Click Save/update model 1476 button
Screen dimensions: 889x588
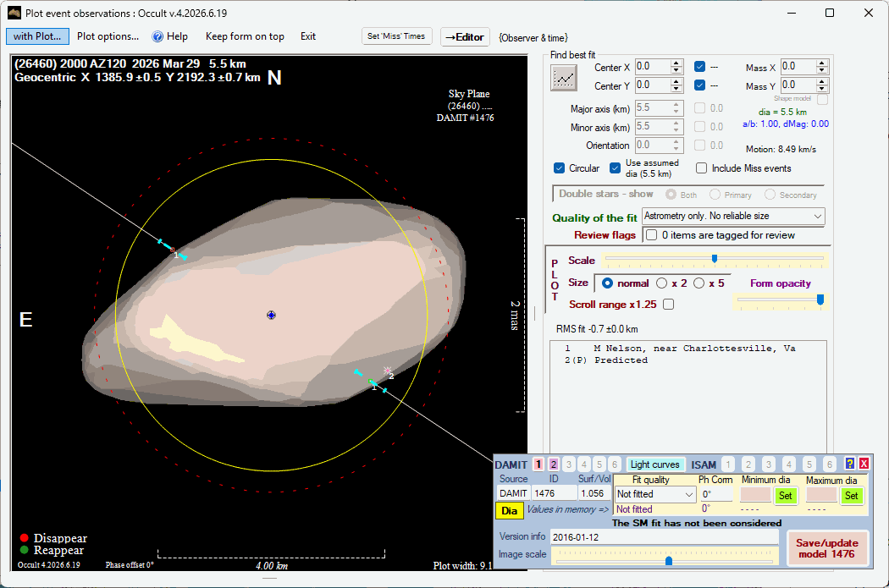(x=827, y=547)
